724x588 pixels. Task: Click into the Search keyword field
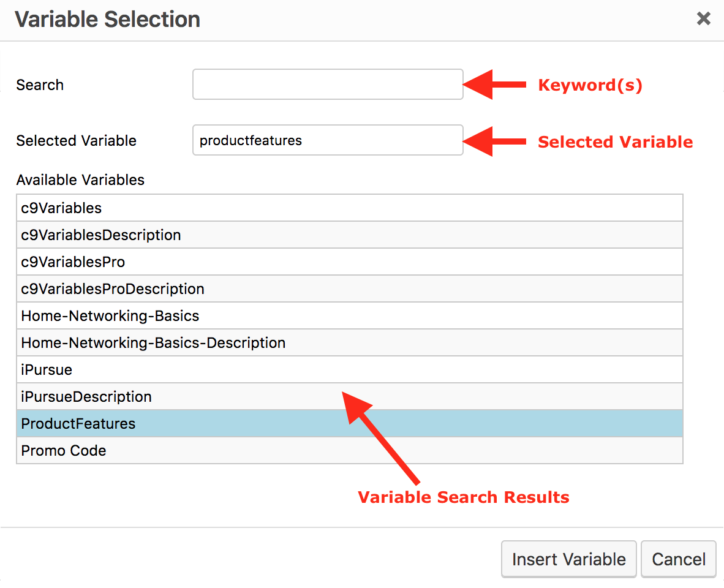tap(328, 85)
